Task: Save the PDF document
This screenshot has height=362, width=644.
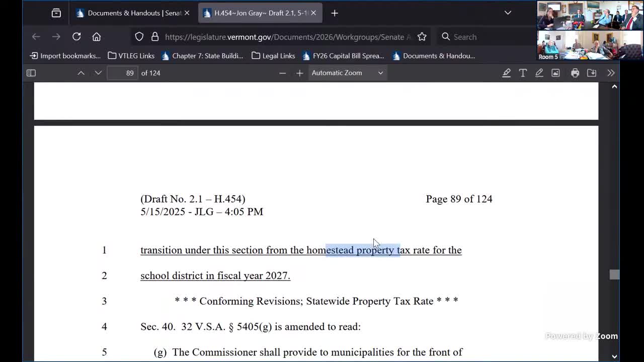Action: 592,73
